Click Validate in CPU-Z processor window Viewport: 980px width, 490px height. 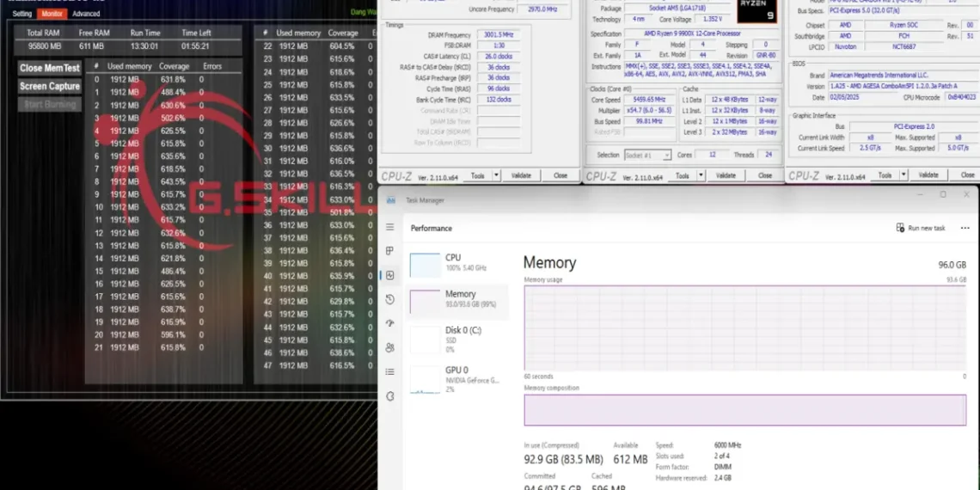[x=726, y=175]
